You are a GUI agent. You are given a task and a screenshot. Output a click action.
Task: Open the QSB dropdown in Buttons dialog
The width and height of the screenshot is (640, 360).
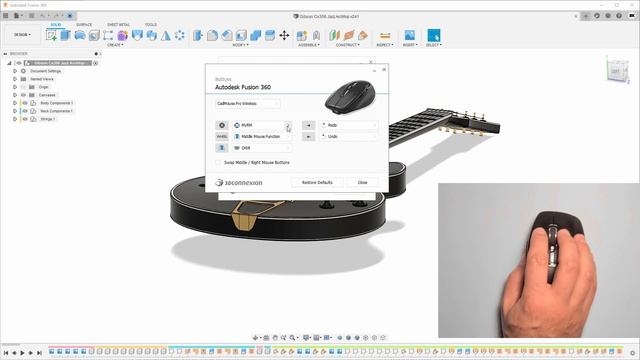pos(262,148)
